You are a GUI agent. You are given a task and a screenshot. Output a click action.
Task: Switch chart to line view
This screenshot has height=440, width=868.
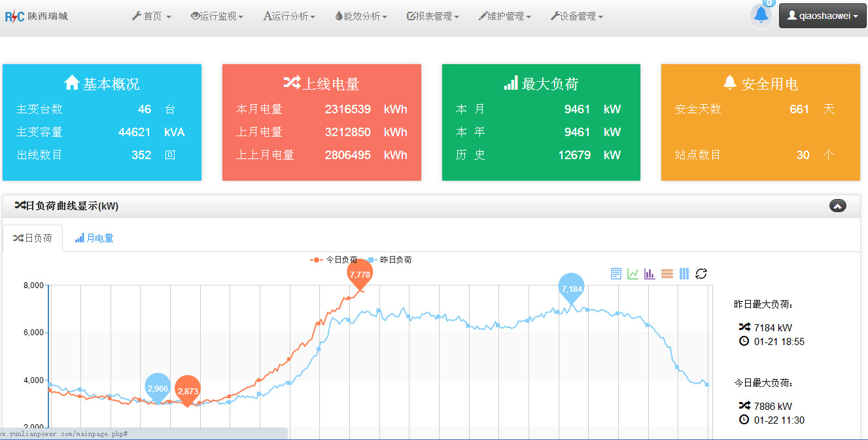pos(632,274)
